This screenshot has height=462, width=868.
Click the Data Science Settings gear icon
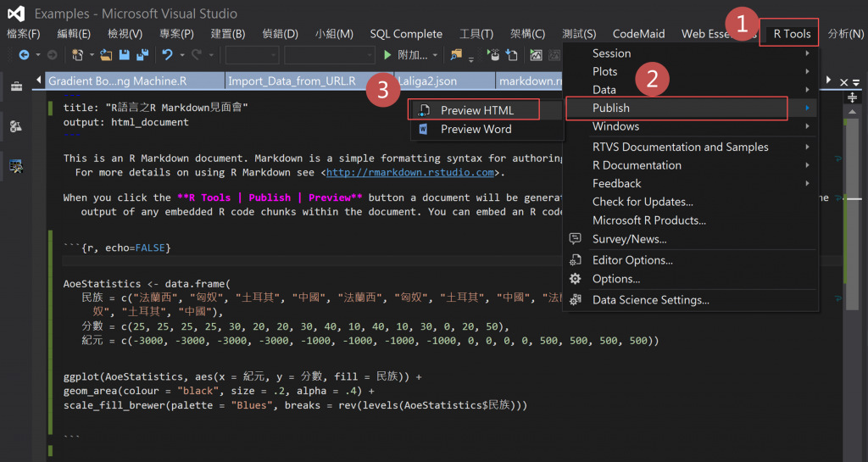point(576,299)
